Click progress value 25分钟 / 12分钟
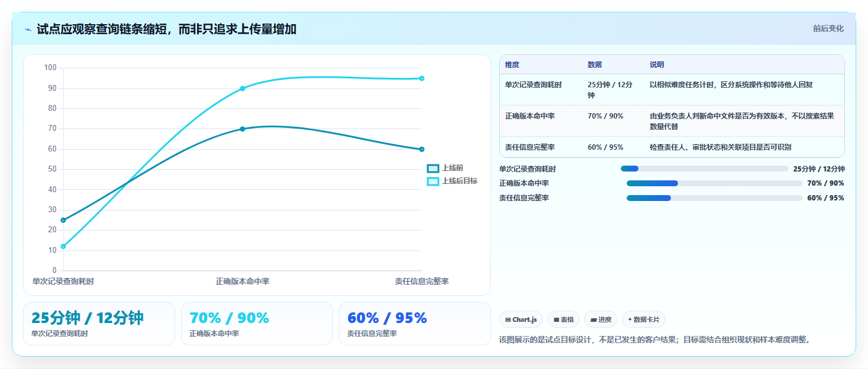Viewport: 868px width, 369px height. [x=819, y=169]
